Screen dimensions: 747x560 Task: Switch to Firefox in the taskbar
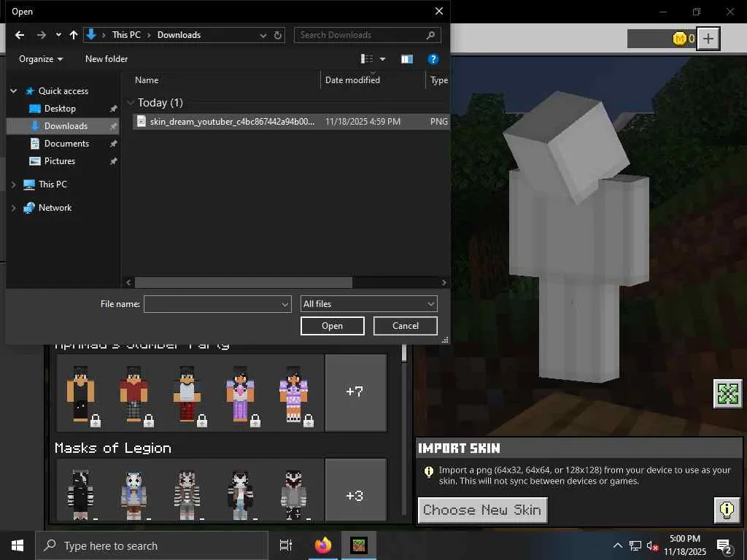click(x=323, y=545)
